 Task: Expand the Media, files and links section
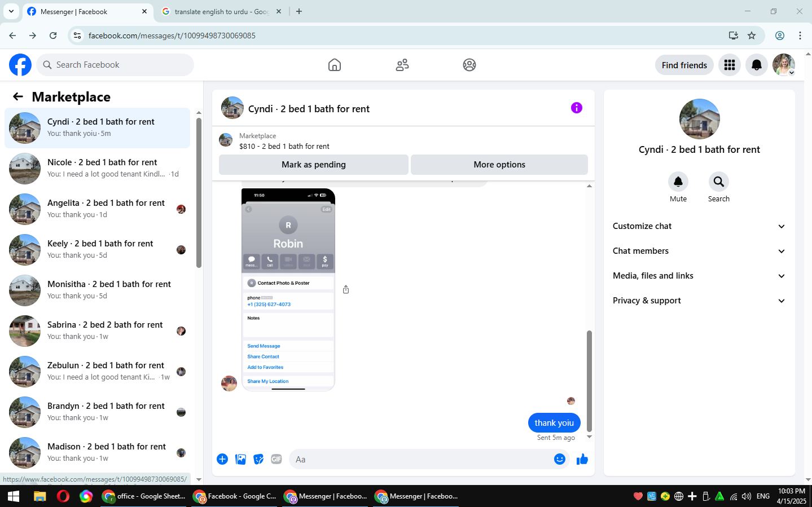coord(699,276)
